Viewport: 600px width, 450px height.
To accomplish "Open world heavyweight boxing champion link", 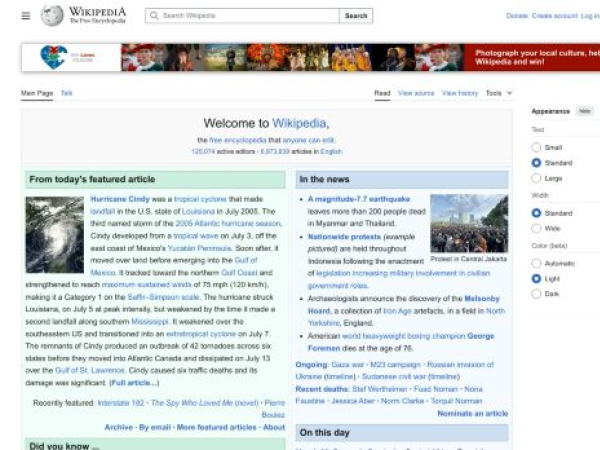I will click(x=404, y=336).
